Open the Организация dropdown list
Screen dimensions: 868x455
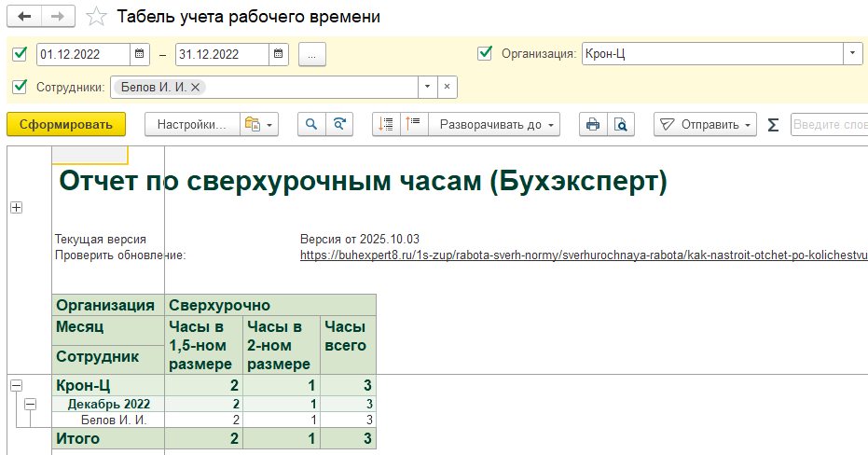852,53
